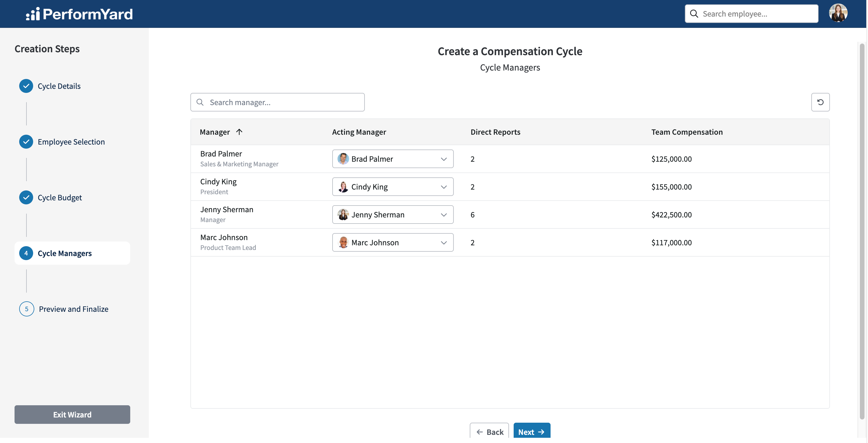Click the Cycle Details completed checkmark
The image size is (868, 443).
(26, 86)
